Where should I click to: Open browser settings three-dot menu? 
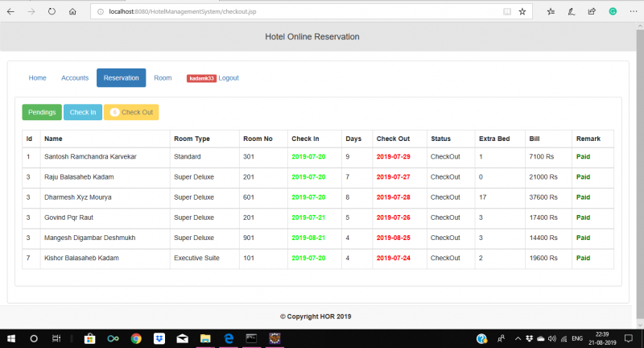632,12
